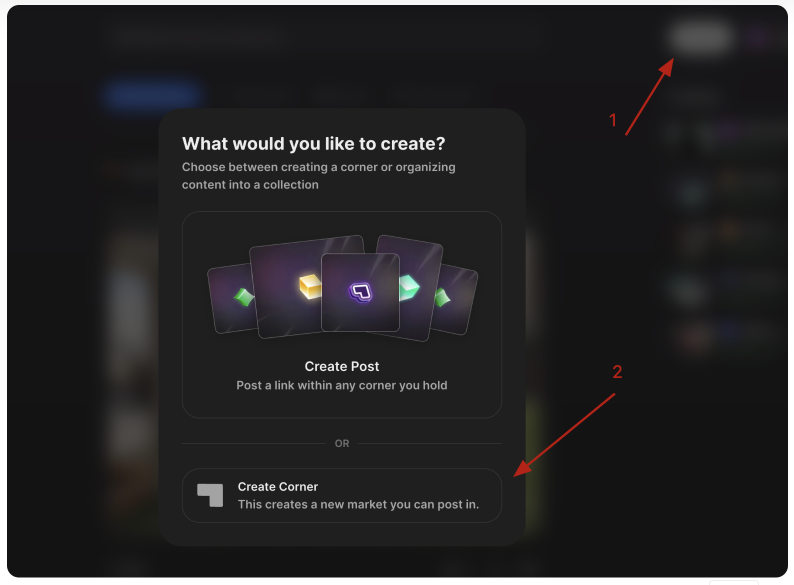This screenshot has height=585, width=794.
Task: Click the red annotation number 1
Action: (x=613, y=121)
